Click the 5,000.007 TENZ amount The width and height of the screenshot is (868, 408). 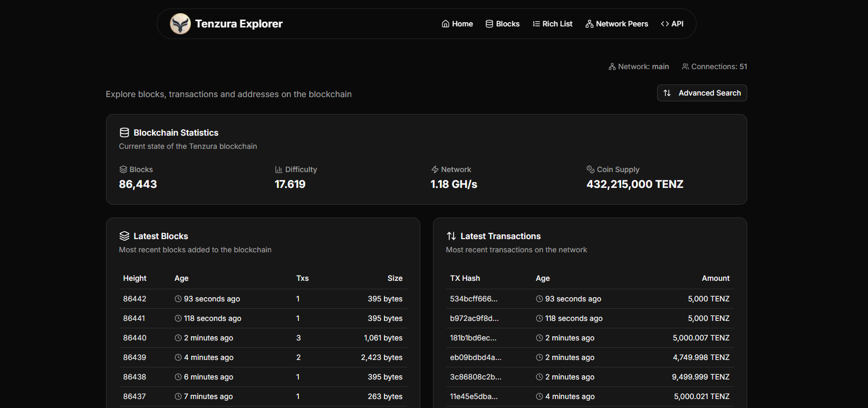tap(701, 338)
